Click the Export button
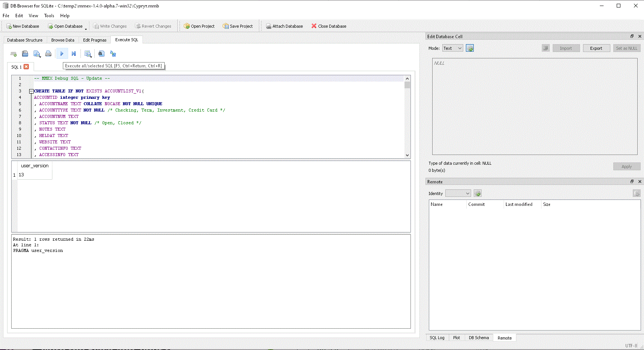This screenshot has width=644, height=350. coord(596,48)
